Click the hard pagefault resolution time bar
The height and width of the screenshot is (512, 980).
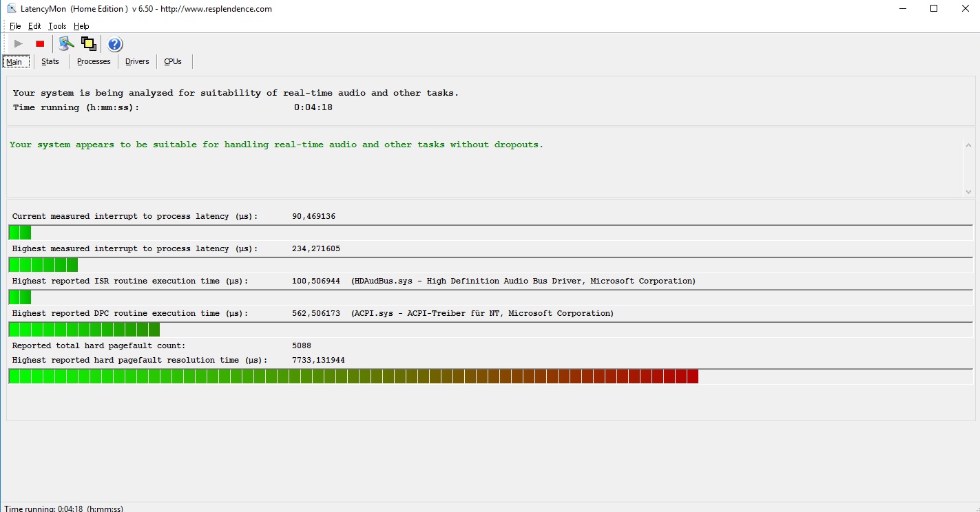(x=490, y=376)
